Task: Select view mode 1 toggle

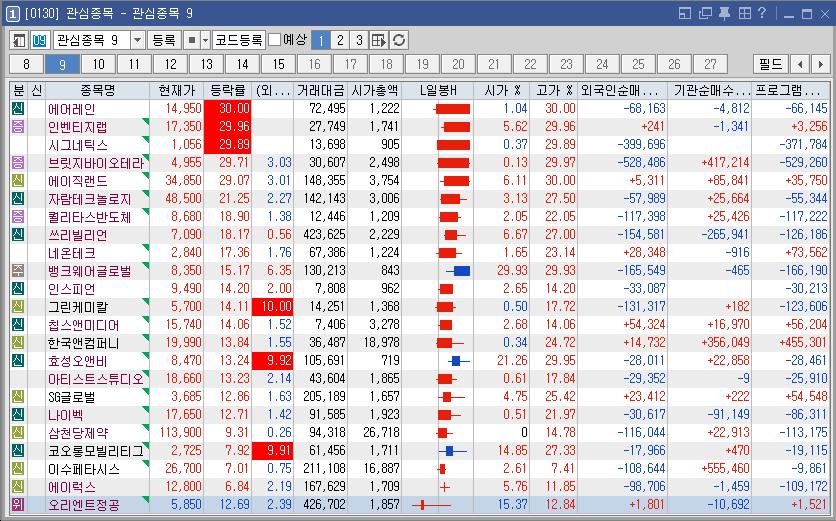Action: point(320,40)
